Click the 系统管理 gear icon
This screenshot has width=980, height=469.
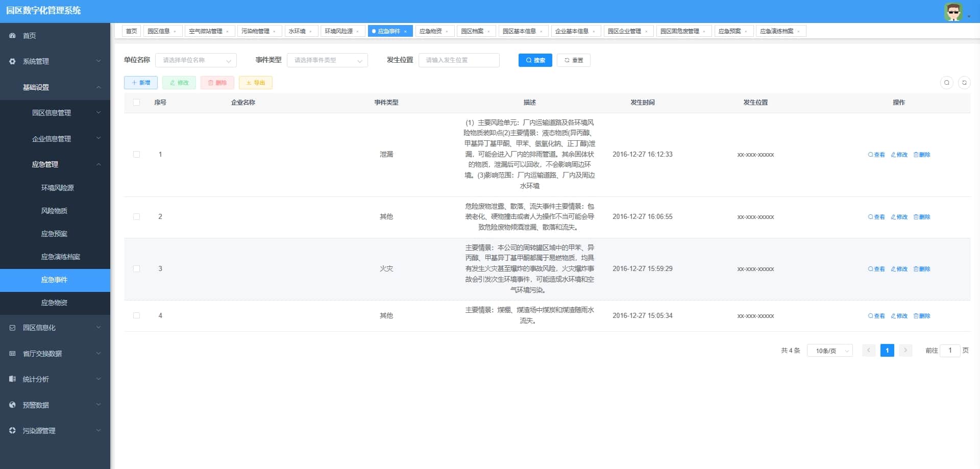click(12, 61)
